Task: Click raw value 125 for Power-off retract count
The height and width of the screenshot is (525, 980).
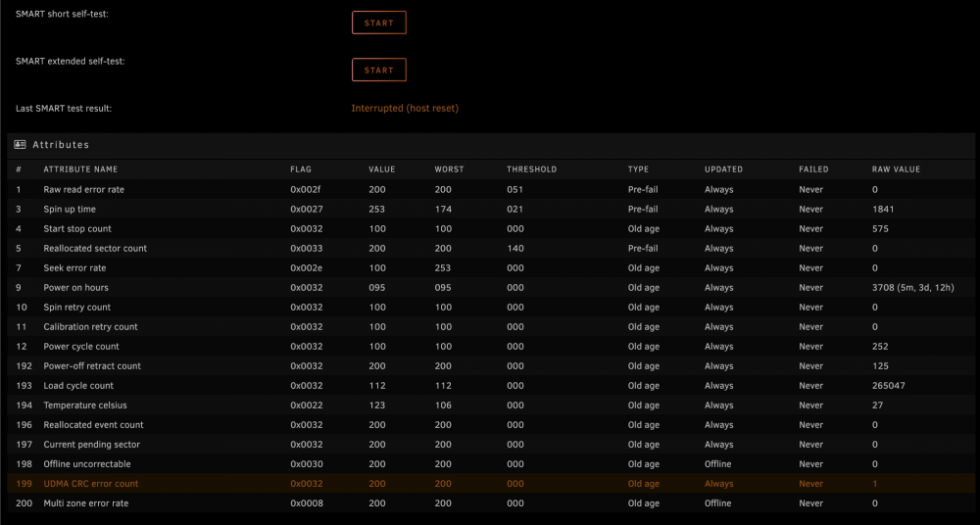Action: pyautogui.click(x=880, y=366)
